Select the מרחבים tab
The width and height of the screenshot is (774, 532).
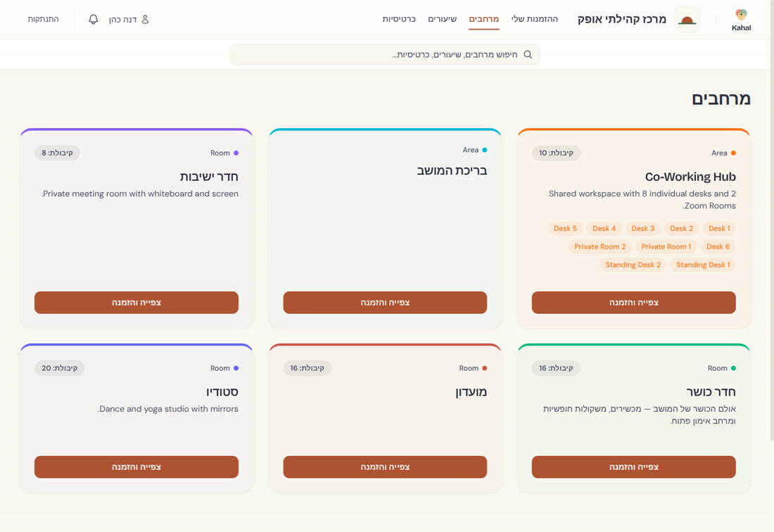point(484,19)
